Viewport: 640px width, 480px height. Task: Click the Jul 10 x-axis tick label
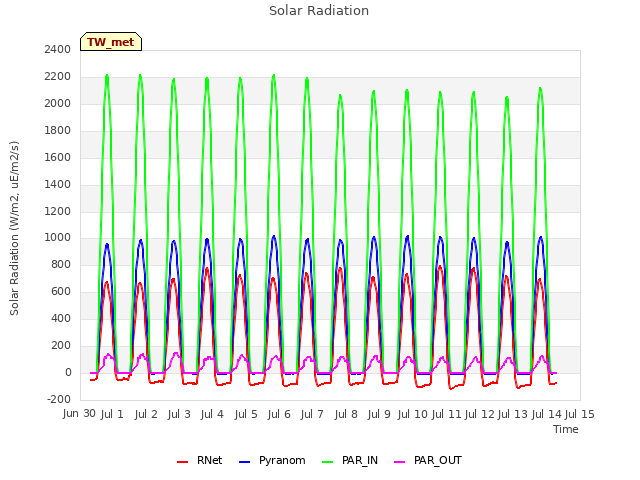pos(412,414)
